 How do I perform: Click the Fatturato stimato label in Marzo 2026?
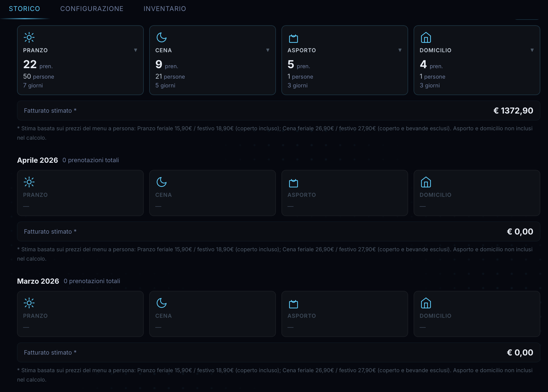[x=50, y=352]
